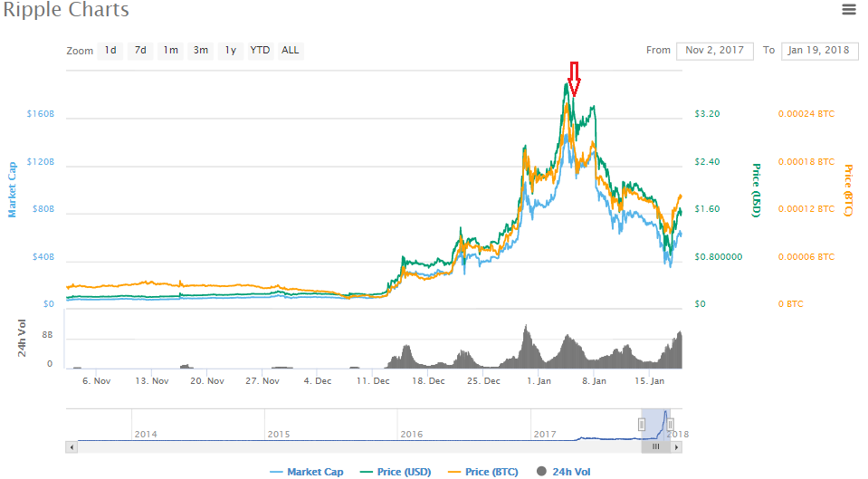The image size is (868, 479).
Task: Set zoom range to 3m
Action: pos(200,51)
